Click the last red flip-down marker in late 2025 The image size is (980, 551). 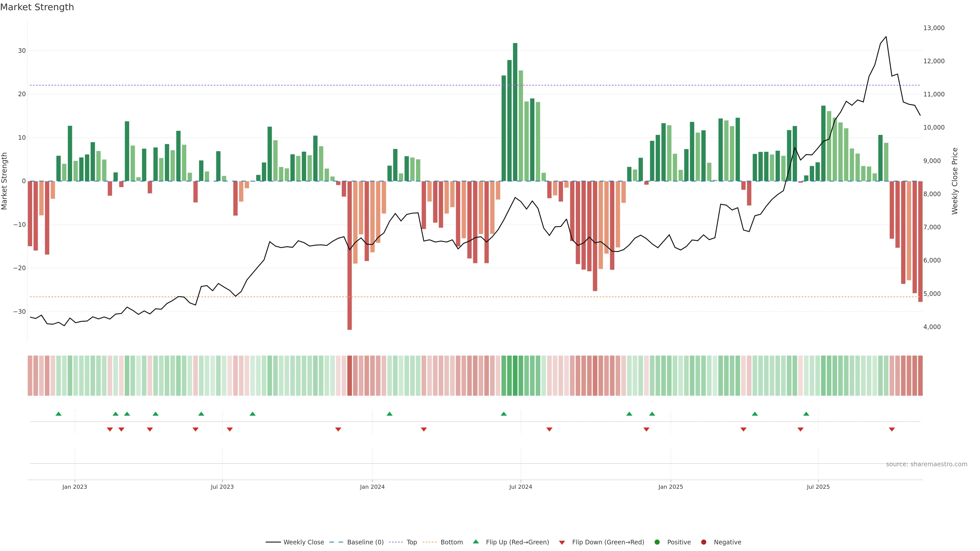pyautogui.click(x=892, y=429)
